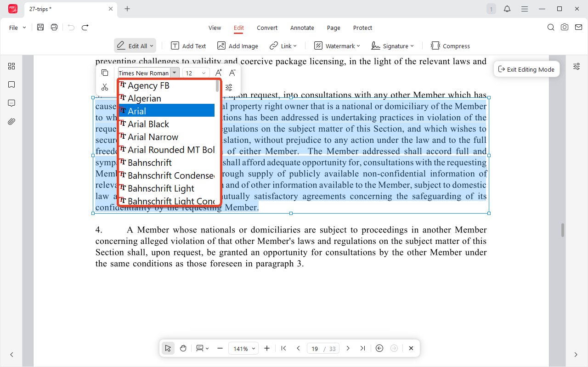
Task: Click the copy icon in floating toolbar
Action: coord(105,73)
